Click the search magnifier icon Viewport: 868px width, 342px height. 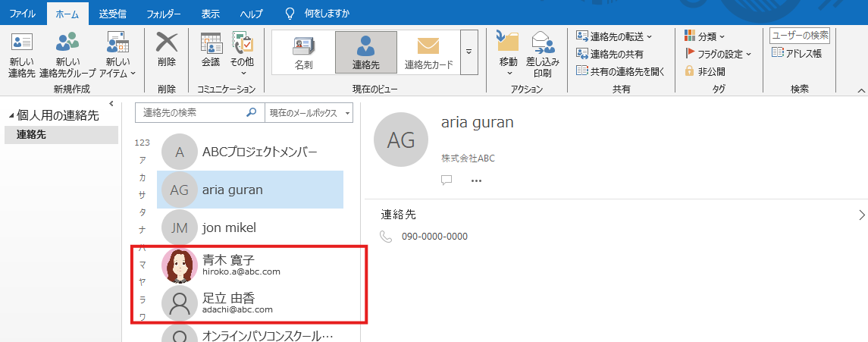click(252, 112)
